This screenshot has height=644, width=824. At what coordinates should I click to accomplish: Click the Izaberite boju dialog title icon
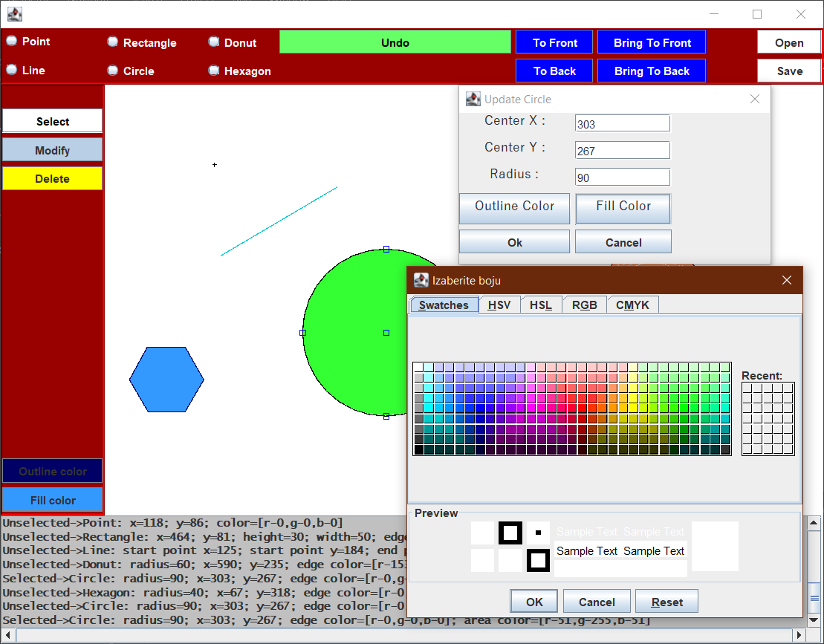pyautogui.click(x=421, y=280)
